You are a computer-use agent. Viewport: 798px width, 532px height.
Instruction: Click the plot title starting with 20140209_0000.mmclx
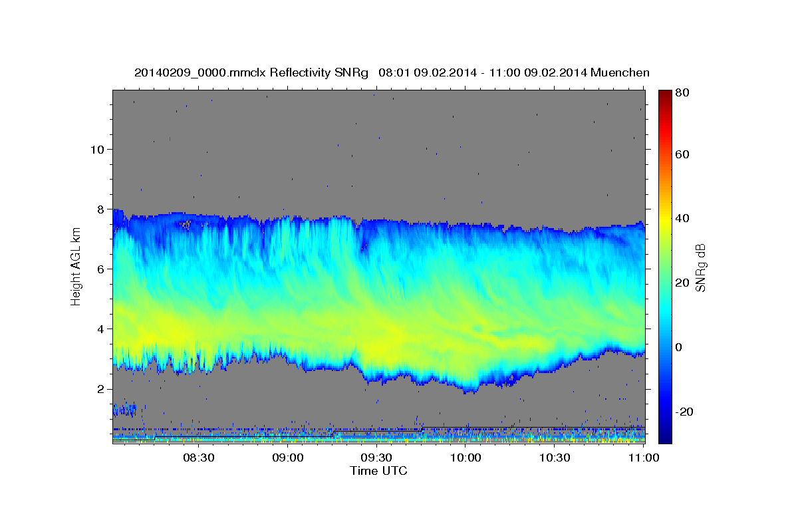click(x=392, y=72)
